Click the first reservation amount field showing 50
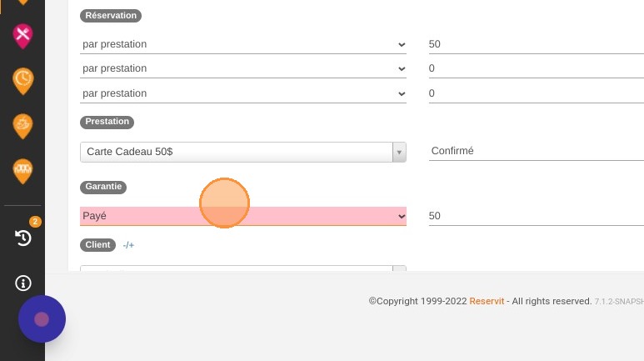The height and width of the screenshot is (361, 644). click(x=536, y=44)
